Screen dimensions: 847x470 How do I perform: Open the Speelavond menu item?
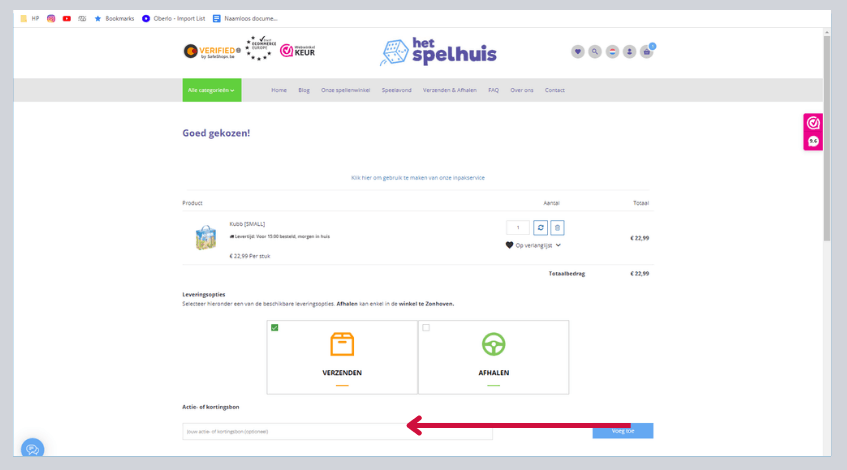[396, 90]
